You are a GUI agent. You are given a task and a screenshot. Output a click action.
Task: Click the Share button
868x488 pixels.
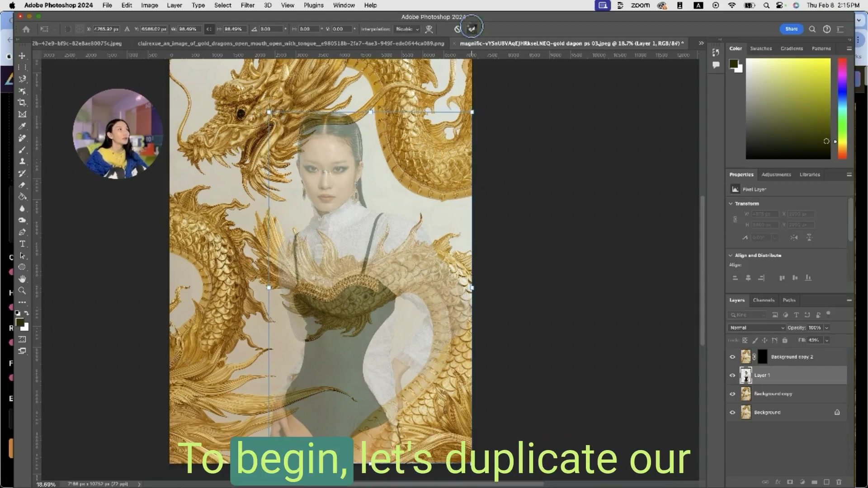point(791,29)
